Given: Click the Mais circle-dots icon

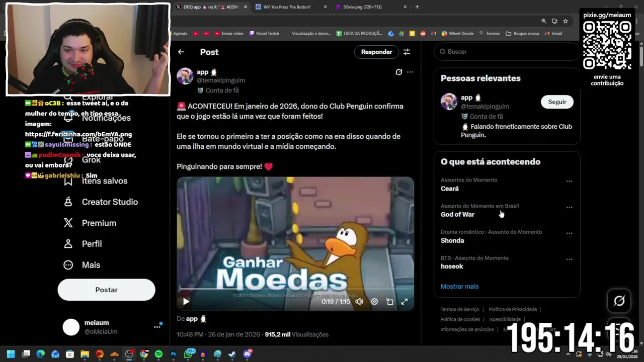Looking at the screenshot, I should [68, 264].
